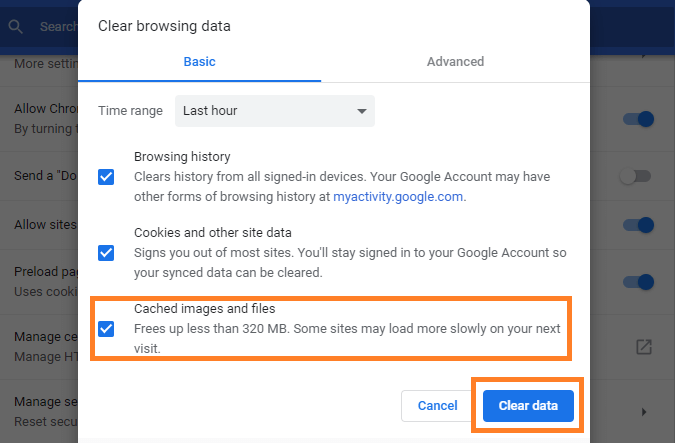Viewport: 675px width, 443px height.
Task: Select the Basic tab
Action: pyautogui.click(x=199, y=62)
